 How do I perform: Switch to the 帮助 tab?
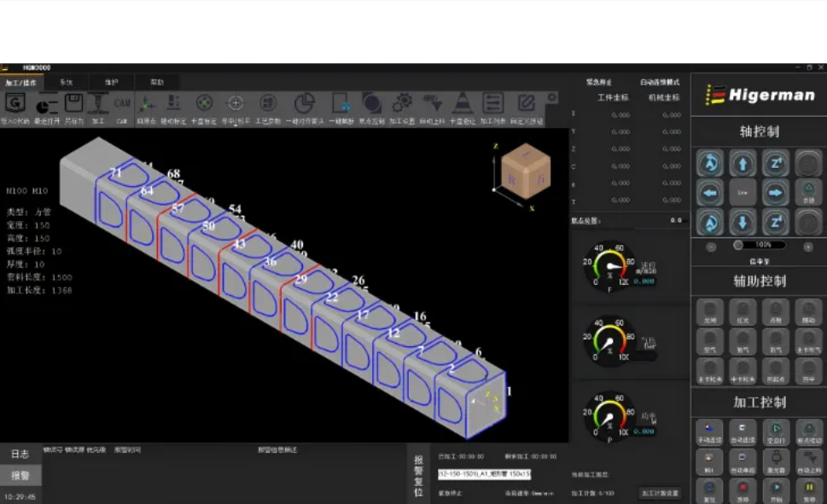click(157, 83)
